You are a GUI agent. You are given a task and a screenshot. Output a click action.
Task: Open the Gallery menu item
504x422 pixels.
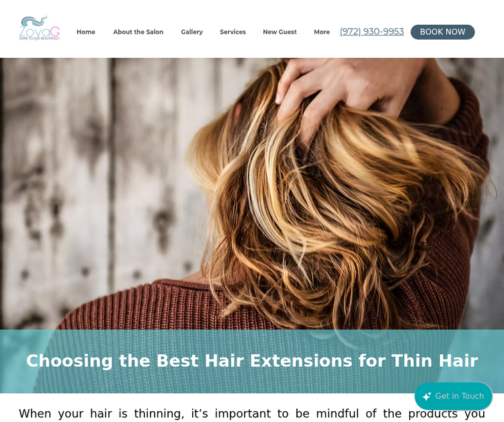(x=192, y=32)
